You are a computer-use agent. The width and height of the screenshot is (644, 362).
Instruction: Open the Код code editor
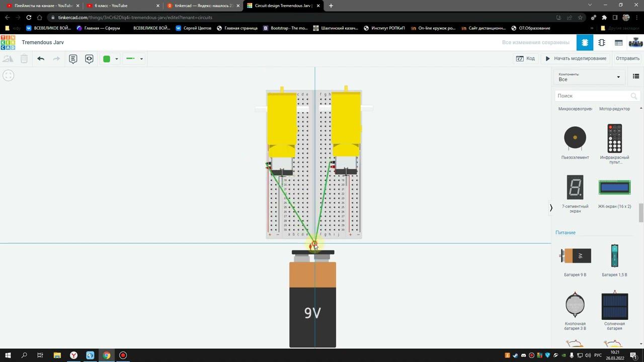coord(525,58)
